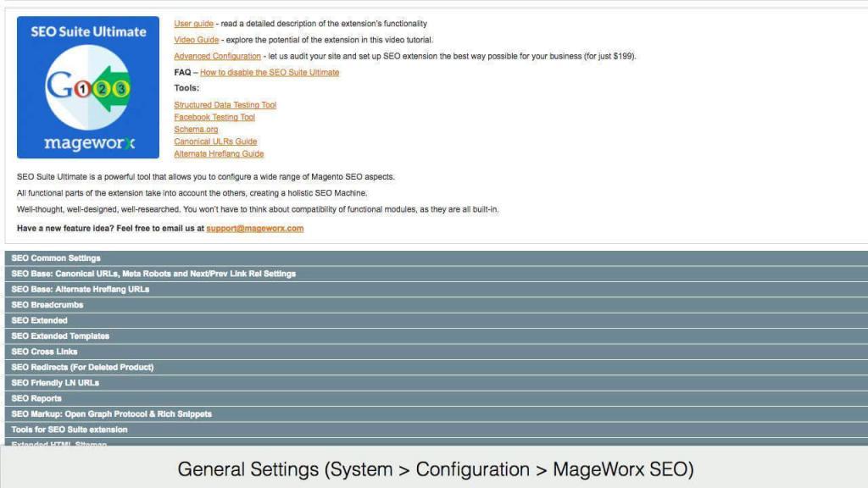Open the Facebook Testing Tool link
This screenshot has height=488, width=868.
pos(214,117)
